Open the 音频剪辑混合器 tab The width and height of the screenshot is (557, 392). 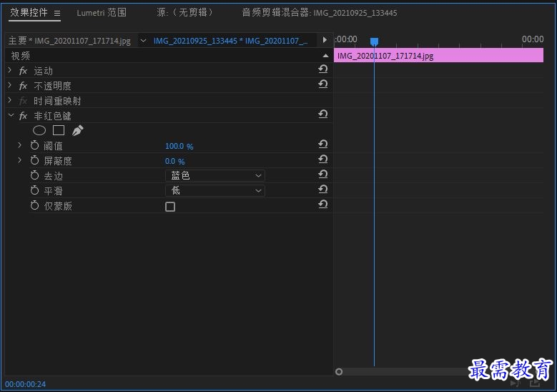pos(320,13)
